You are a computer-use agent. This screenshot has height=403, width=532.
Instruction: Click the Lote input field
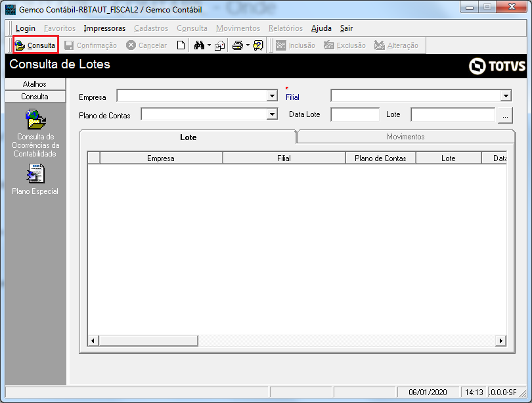coord(453,114)
